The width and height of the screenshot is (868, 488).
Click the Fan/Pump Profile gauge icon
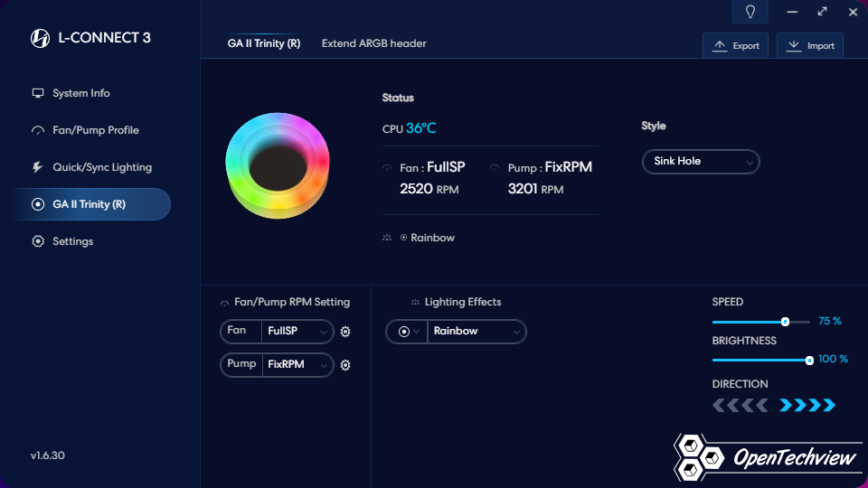[38, 130]
